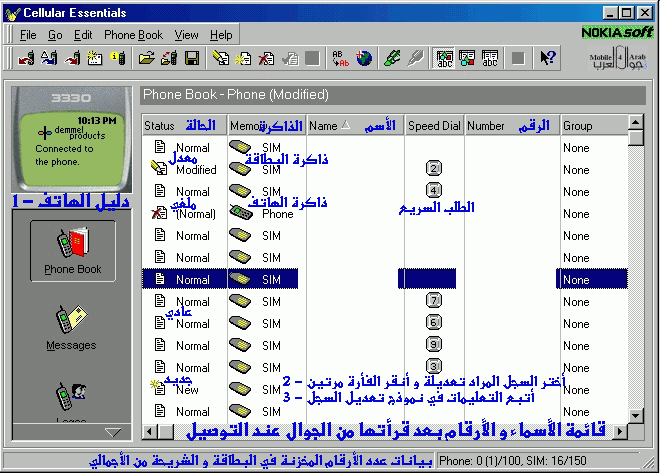The height and width of the screenshot is (473, 660).
Task: Show phone information via yellow info icon
Action: tap(118, 58)
